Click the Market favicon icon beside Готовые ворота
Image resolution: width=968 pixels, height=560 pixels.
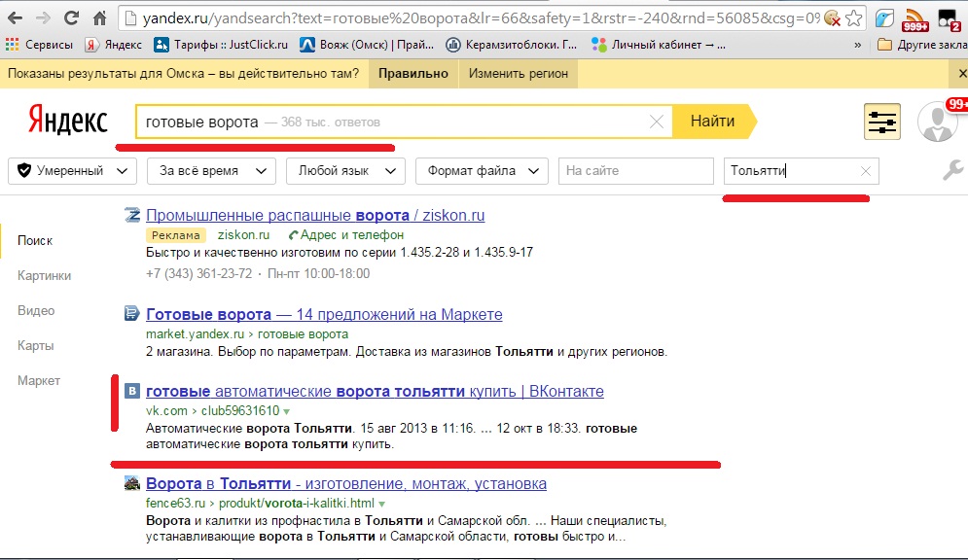pos(132,313)
